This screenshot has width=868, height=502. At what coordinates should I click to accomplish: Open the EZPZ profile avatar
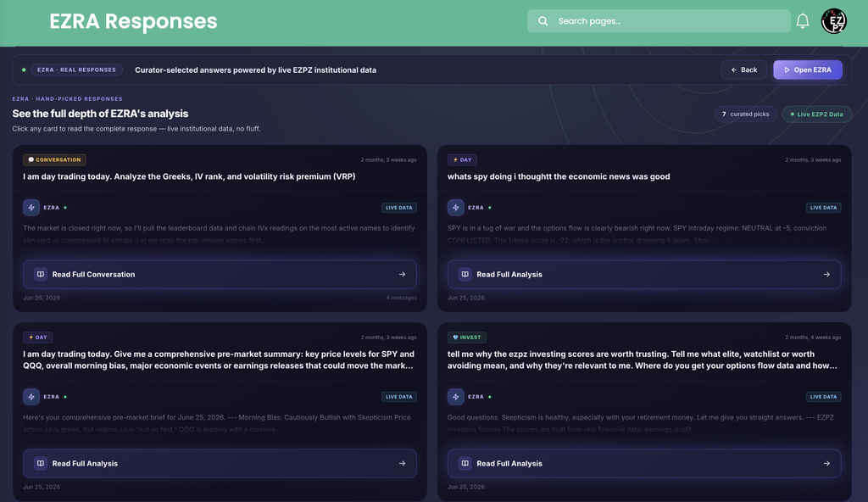834,21
